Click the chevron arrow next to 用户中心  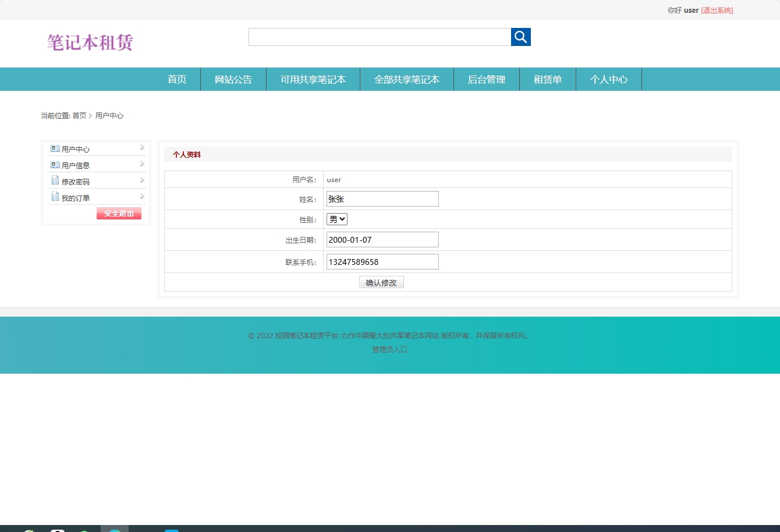(141, 148)
